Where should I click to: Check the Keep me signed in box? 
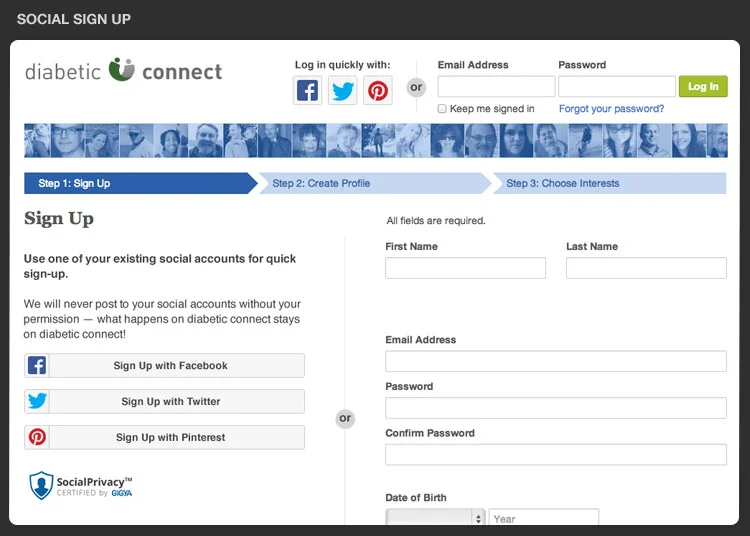point(442,109)
